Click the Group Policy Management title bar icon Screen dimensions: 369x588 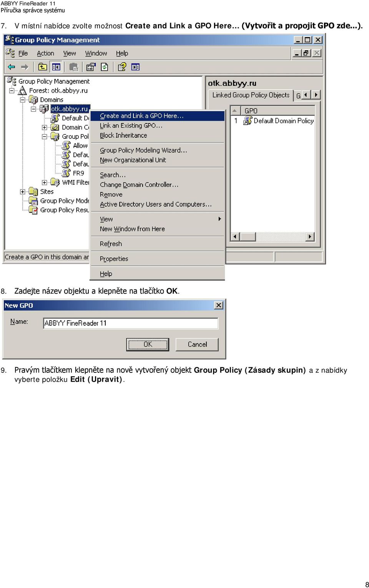[x=10, y=39]
